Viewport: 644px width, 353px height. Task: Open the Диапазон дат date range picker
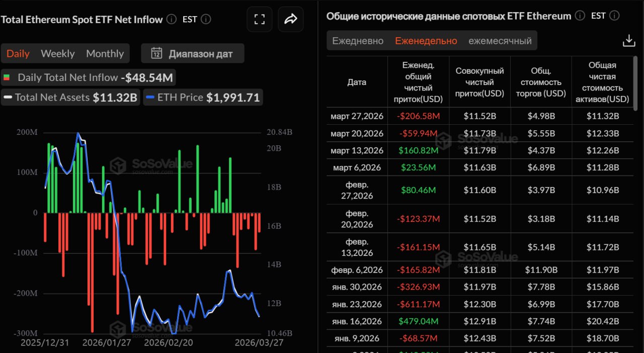193,53
